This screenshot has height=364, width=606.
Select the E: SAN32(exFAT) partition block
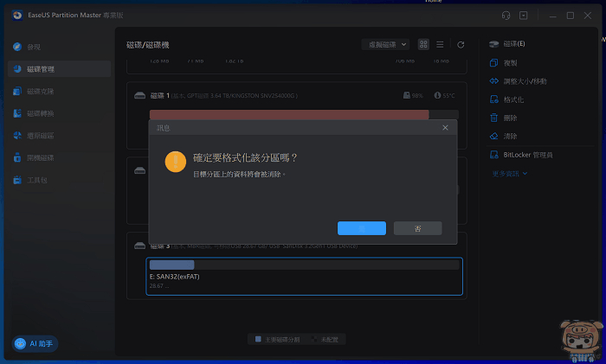304,277
